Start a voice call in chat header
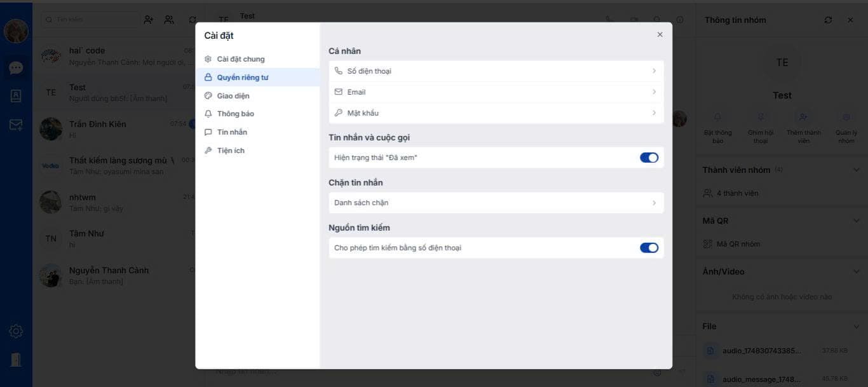868x387 pixels. click(610, 20)
